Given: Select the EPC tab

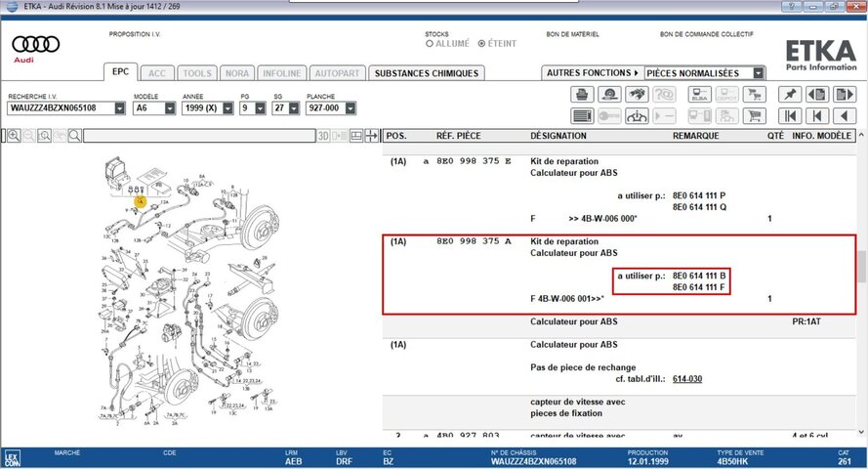Looking at the screenshot, I should point(120,72).
